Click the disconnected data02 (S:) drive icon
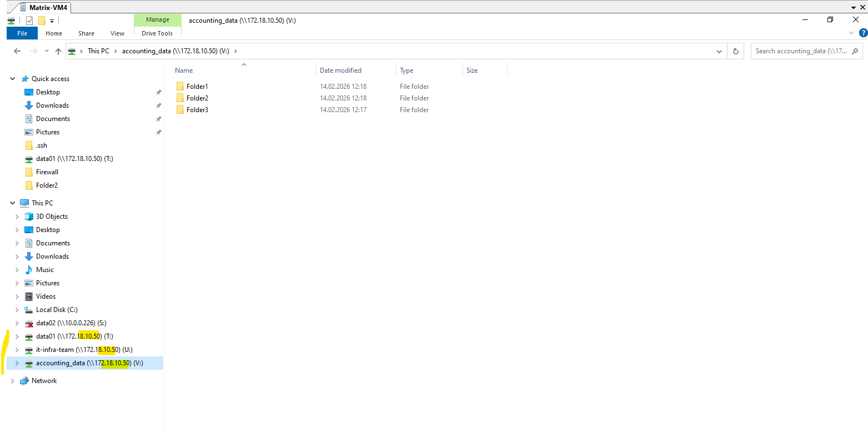The image size is (868, 433). click(x=29, y=323)
